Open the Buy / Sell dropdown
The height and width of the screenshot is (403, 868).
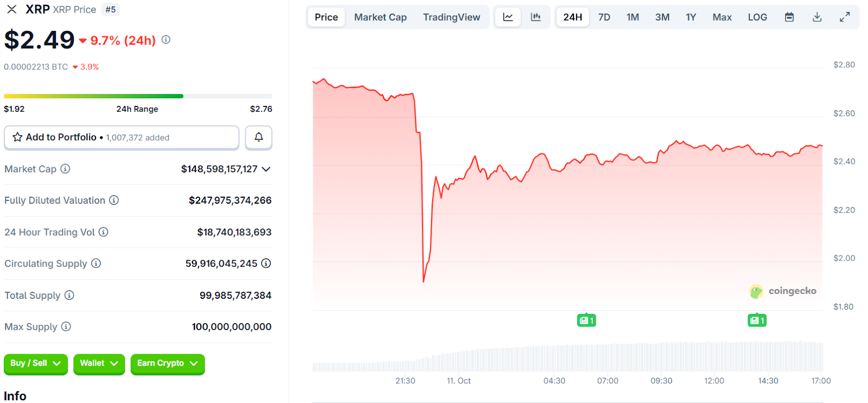tap(36, 363)
